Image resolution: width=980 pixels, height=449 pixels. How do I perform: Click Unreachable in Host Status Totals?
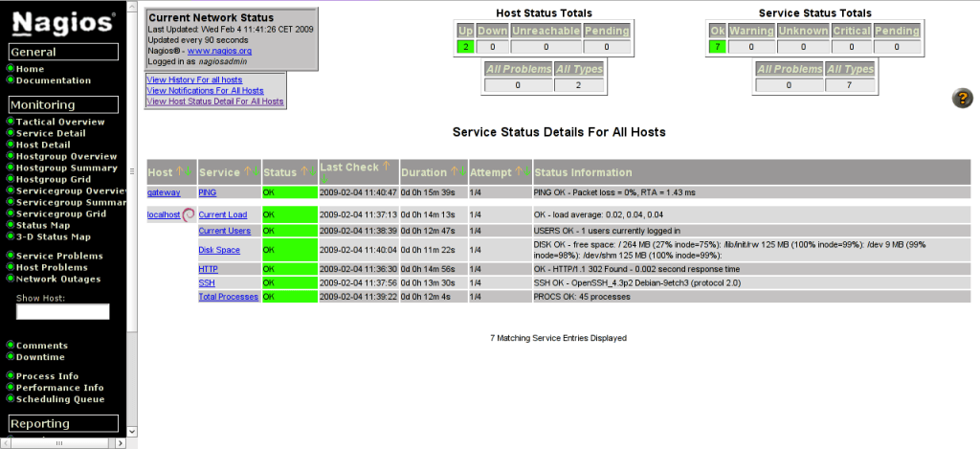(x=546, y=31)
